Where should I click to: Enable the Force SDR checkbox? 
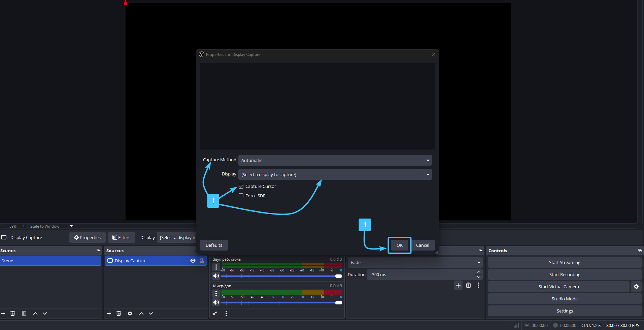pyautogui.click(x=241, y=196)
